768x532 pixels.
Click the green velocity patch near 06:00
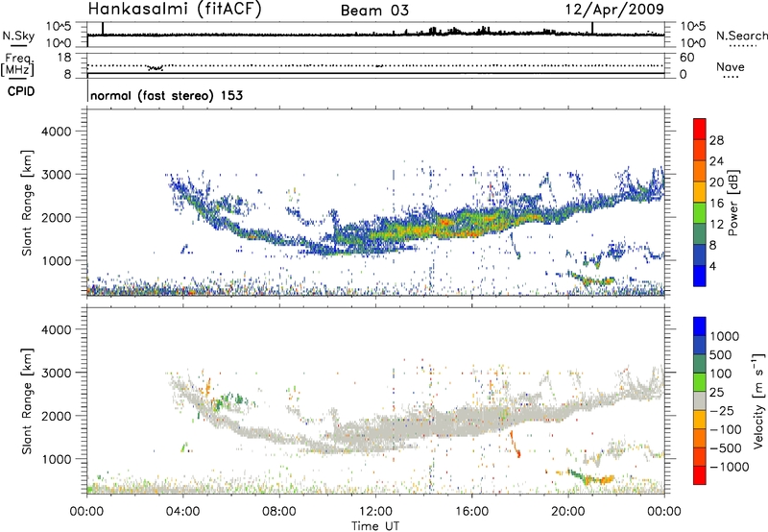coord(229,400)
